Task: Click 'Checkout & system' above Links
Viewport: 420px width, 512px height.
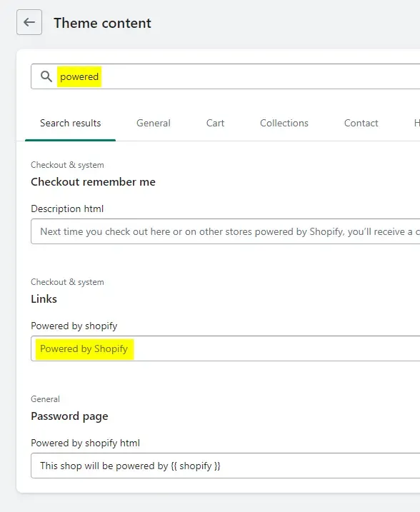Action: click(67, 282)
